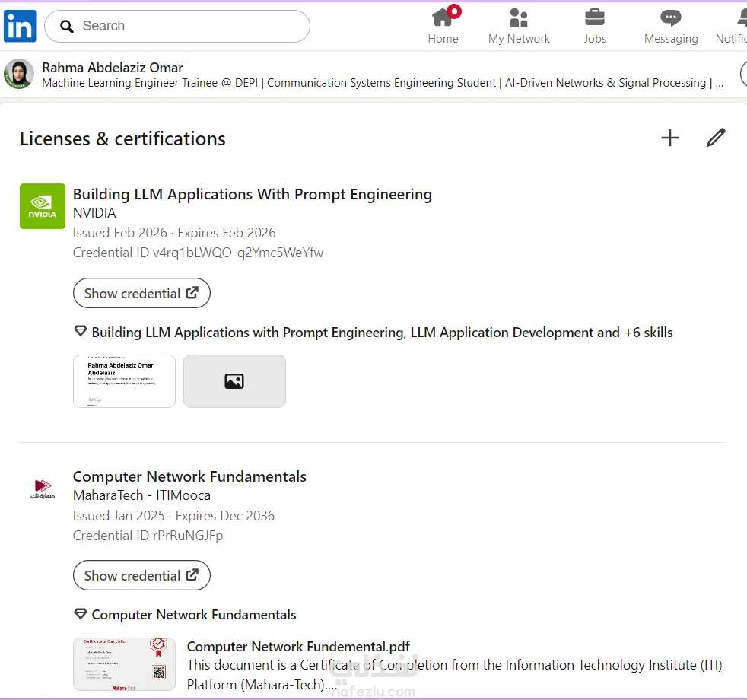Click the Licenses & certifications heading

(x=122, y=138)
